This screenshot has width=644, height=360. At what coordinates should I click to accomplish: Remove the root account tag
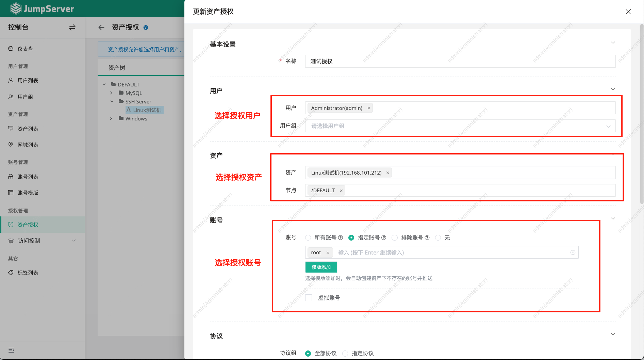pyautogui.click(x=328, y=252)
